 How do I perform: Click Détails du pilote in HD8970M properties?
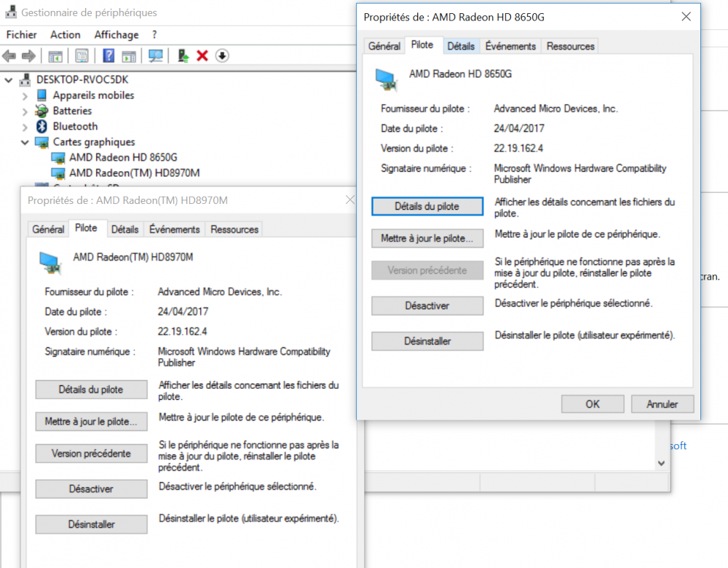tap(92, 389)
